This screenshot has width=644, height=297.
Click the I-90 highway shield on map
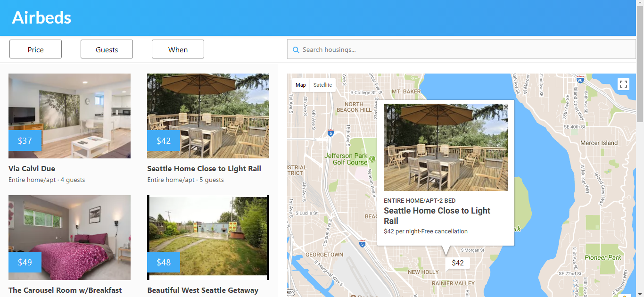[x=580, y=79]
